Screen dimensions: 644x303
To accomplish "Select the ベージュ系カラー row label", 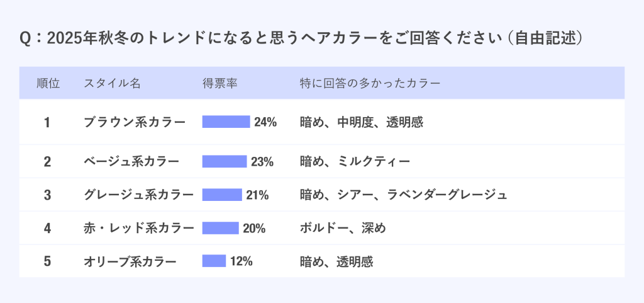I will coord(131,162).
